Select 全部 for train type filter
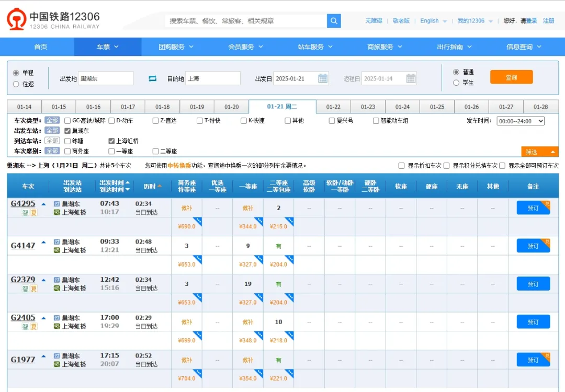The width and height of the screenshot is (565, 392). click(52, 120)
